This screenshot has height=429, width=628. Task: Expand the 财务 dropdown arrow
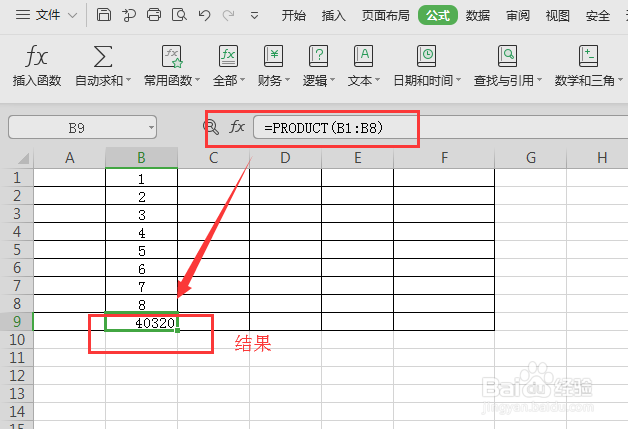[x=287, y=80]
